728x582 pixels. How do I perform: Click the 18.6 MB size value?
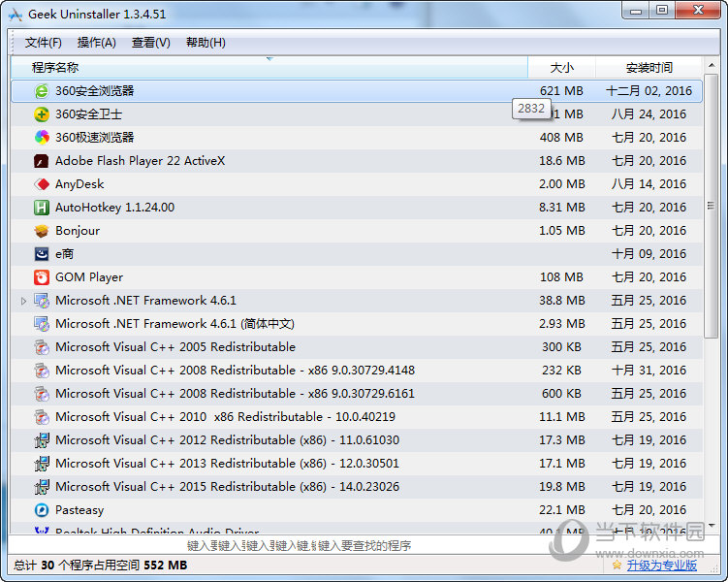coord(562,161)
